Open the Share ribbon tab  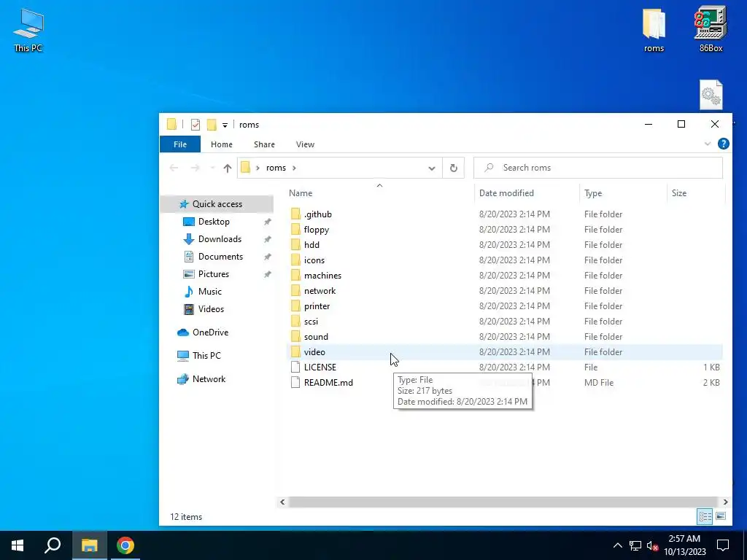[x=264, y=144]
